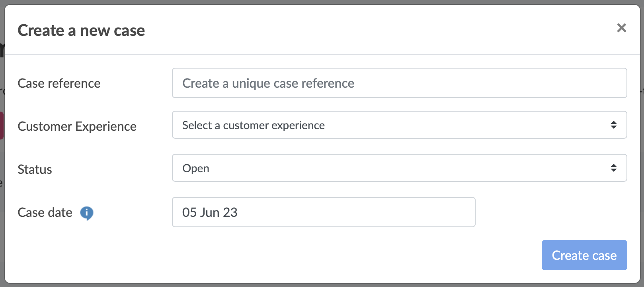Click the "Open" value in Status
The width and height of the screenshot is (644, 287).
point(196,168)
